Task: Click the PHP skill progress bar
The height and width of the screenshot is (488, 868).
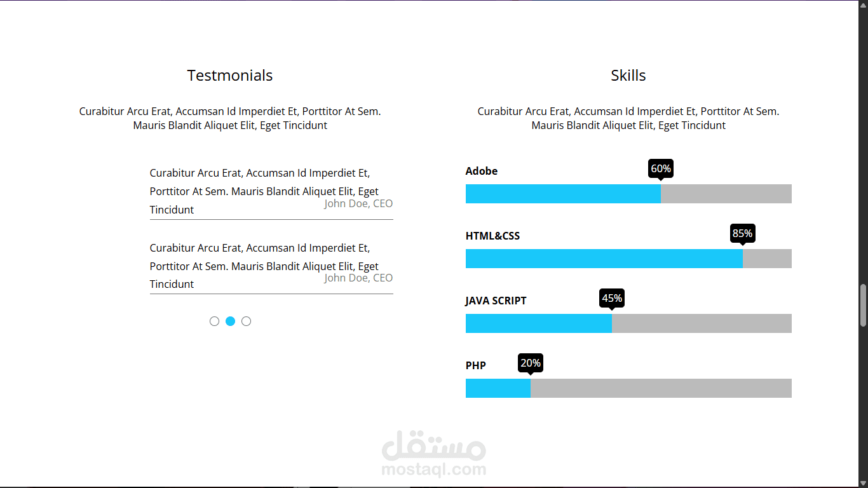Action: (x=628, y=388)
